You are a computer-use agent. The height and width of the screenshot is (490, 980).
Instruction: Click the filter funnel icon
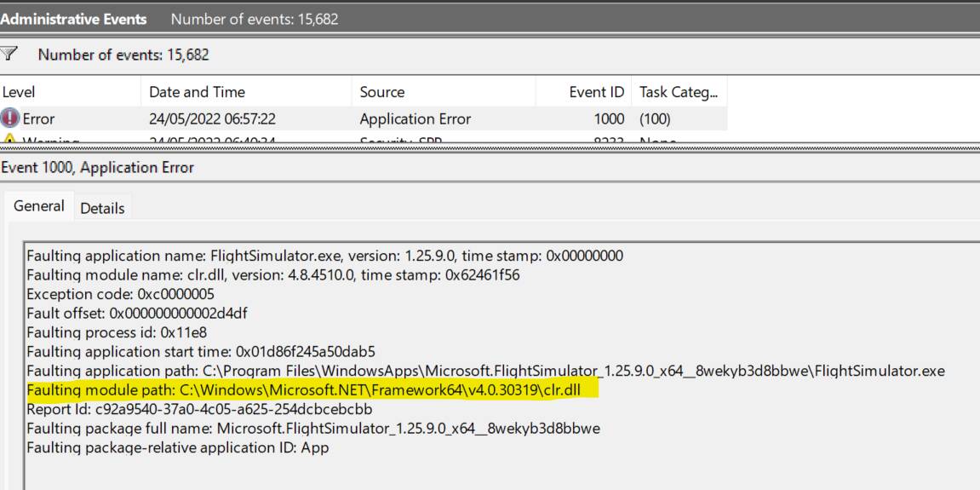click(10, 55)
